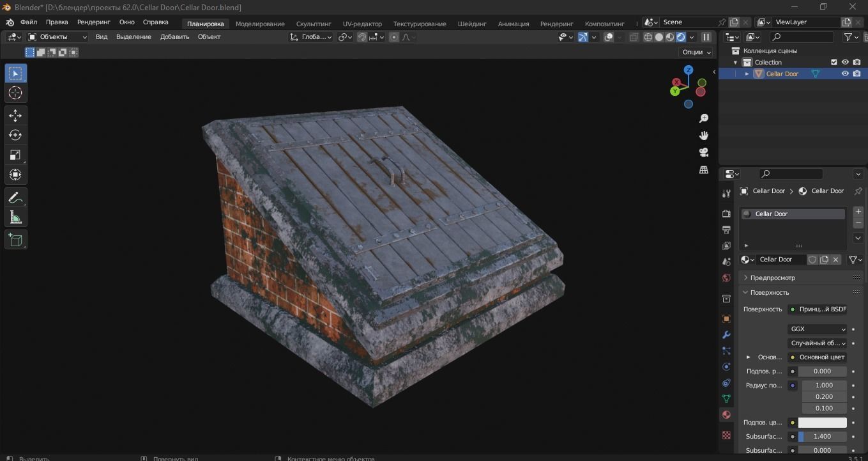Activate the Rotate tool
Image resolution: width=868 pixels, height=461 pixels.
[x=15, y=136]
